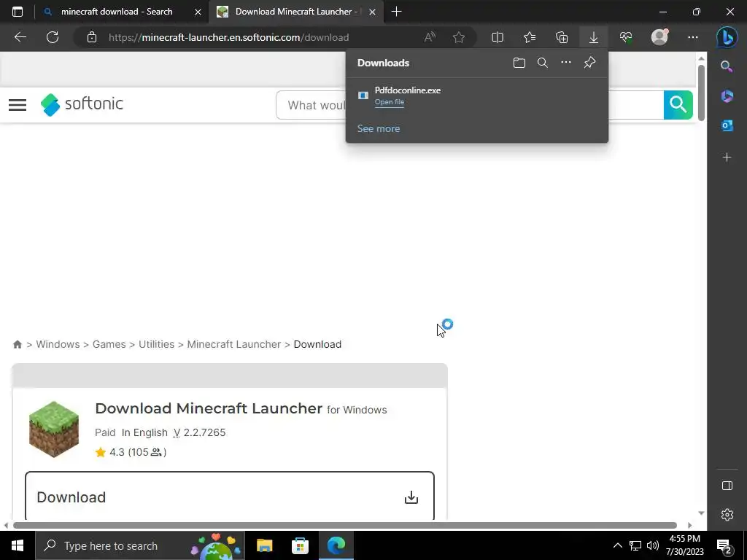The image size is (747, 560).
Task: Go to Softonic home breadcrumb icon
Action: [18, 344]
